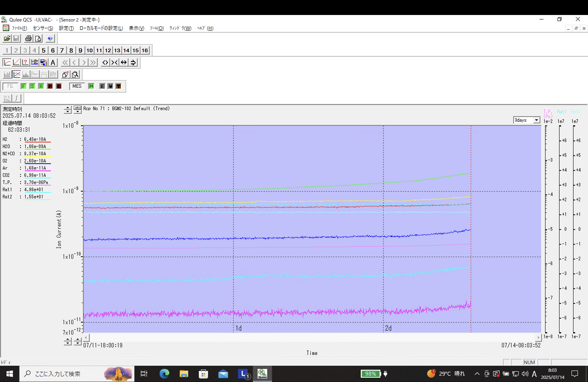
Task: Click the dark red P indicator
Action: [50, 86]
